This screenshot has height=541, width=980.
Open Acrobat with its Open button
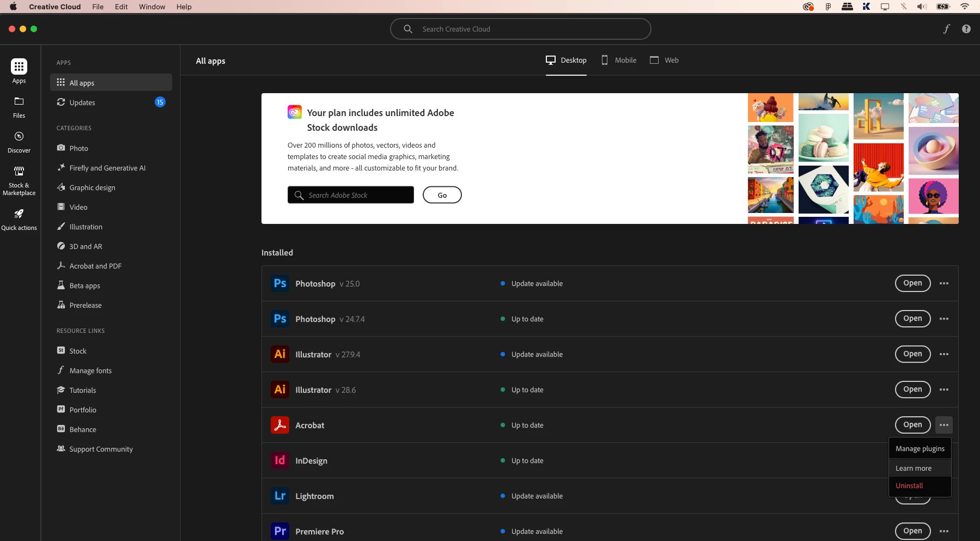coord(913,425)
